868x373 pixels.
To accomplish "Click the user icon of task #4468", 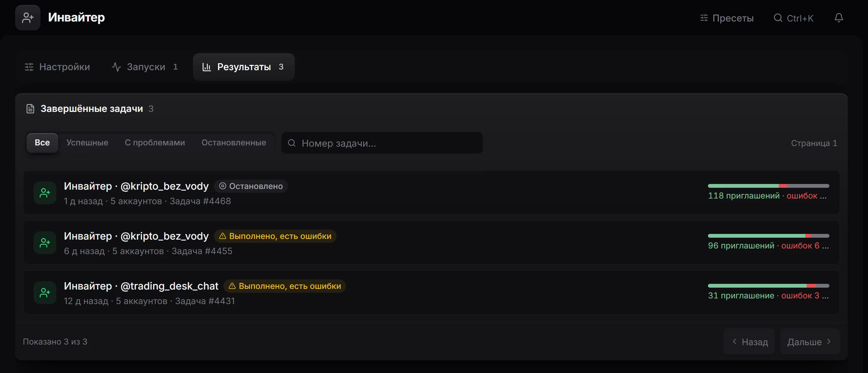I will pyautogui.click(x=45, y=193).
